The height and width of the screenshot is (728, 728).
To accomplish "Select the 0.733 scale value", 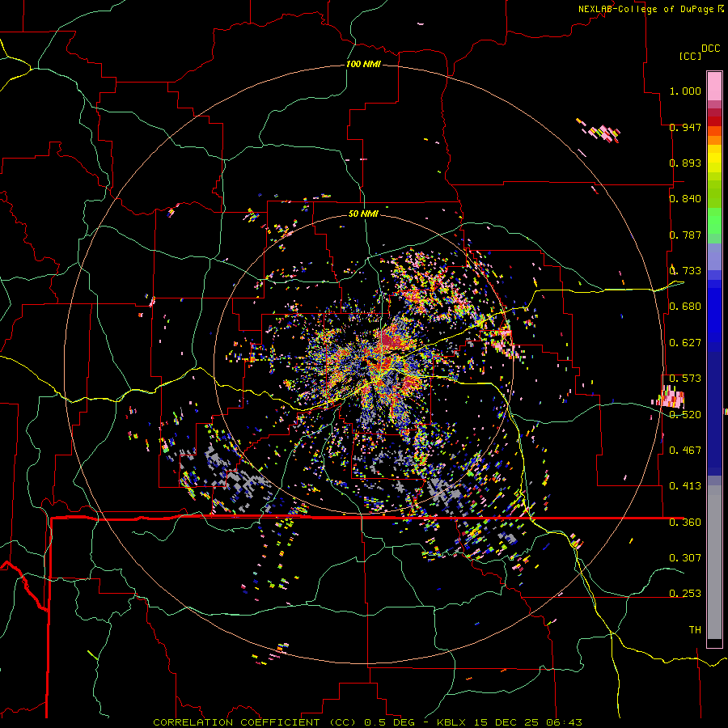I will pos(685,271).
